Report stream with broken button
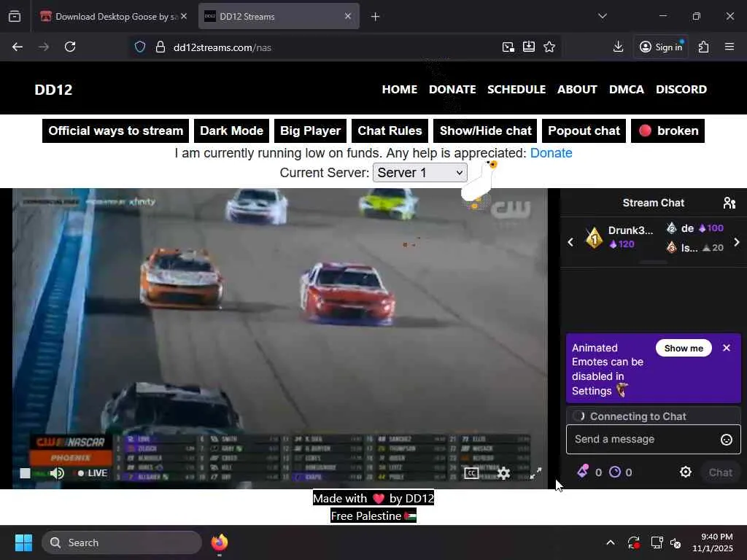 (667, 131)
